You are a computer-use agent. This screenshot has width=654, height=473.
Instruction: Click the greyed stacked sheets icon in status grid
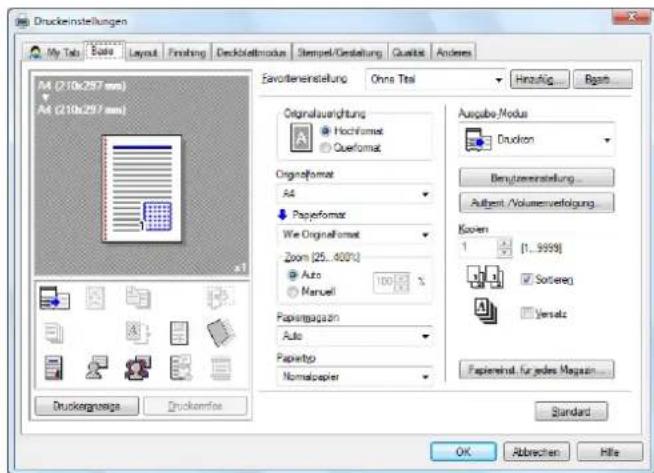pos(54,333)
